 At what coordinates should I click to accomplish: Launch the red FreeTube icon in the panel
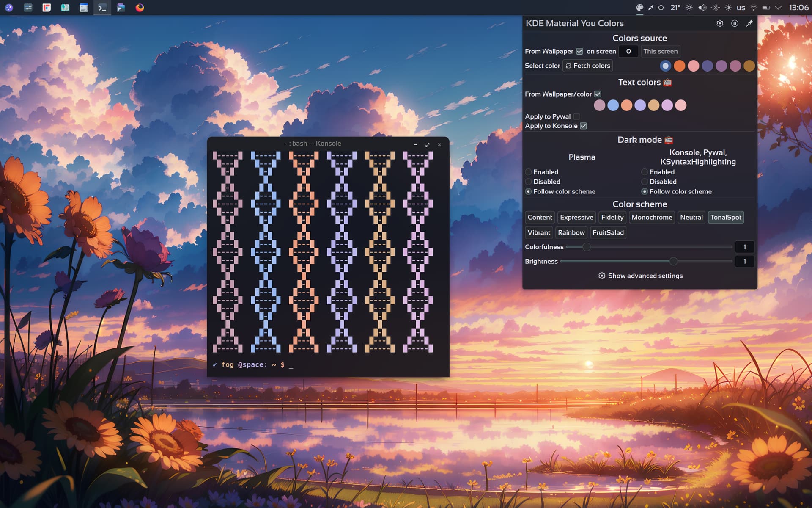pyautogui.click(x=47, y=8)
